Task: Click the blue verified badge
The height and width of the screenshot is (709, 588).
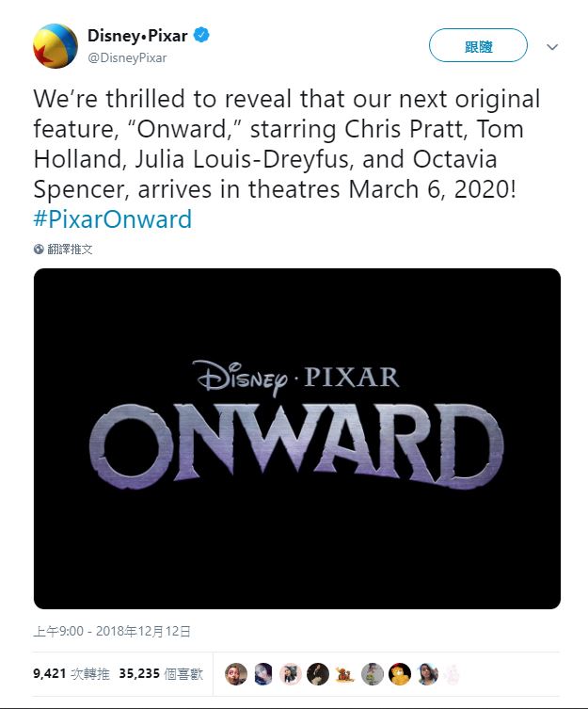Action: [x=201, y=37]
